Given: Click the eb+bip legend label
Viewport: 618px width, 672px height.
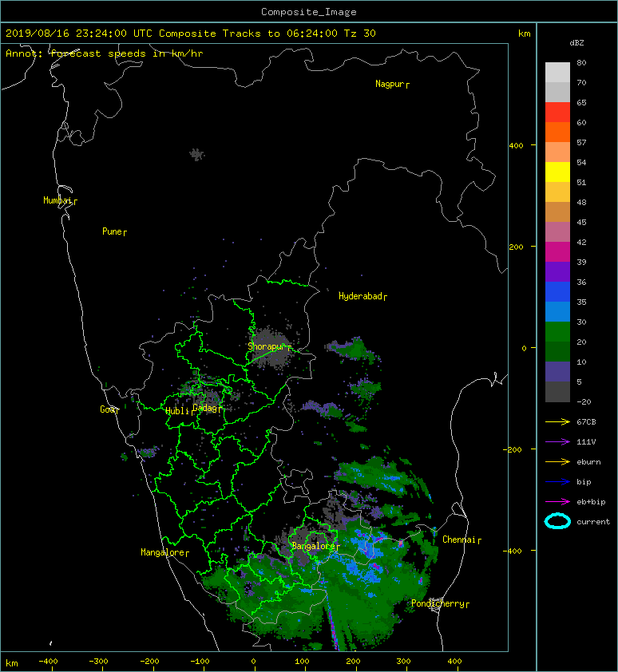Looking at the screenshot, I should 591,502.
